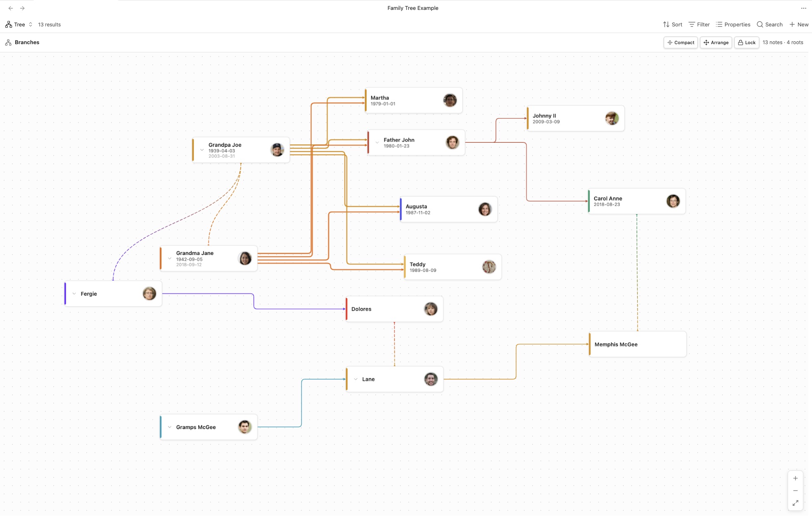Open Search in the toolbar

[x=769, y=25]
